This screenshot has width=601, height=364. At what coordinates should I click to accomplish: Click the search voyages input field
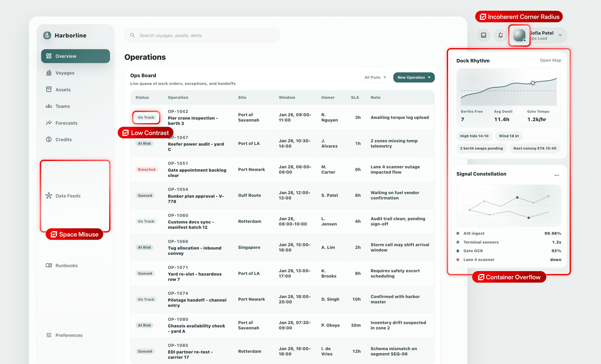(202, 35)
